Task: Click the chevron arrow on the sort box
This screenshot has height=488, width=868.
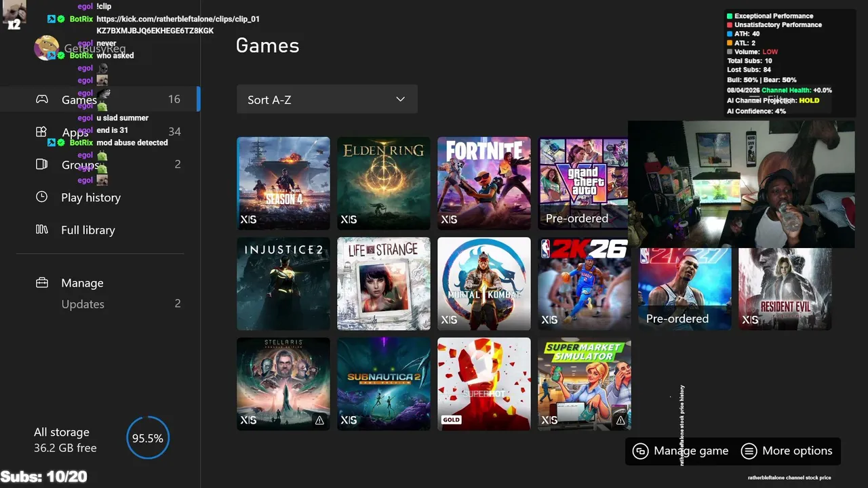Action: pyautogui.click(x=400, y=100)
